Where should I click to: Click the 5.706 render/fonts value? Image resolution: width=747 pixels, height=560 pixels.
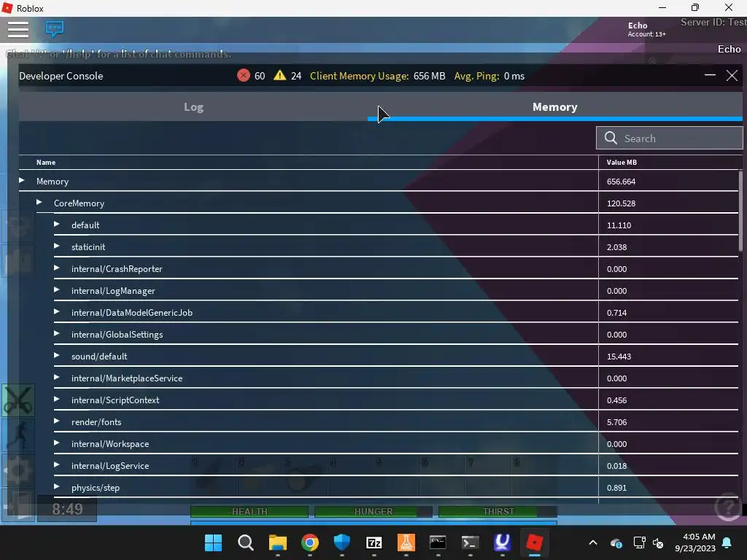coord(616,422)
